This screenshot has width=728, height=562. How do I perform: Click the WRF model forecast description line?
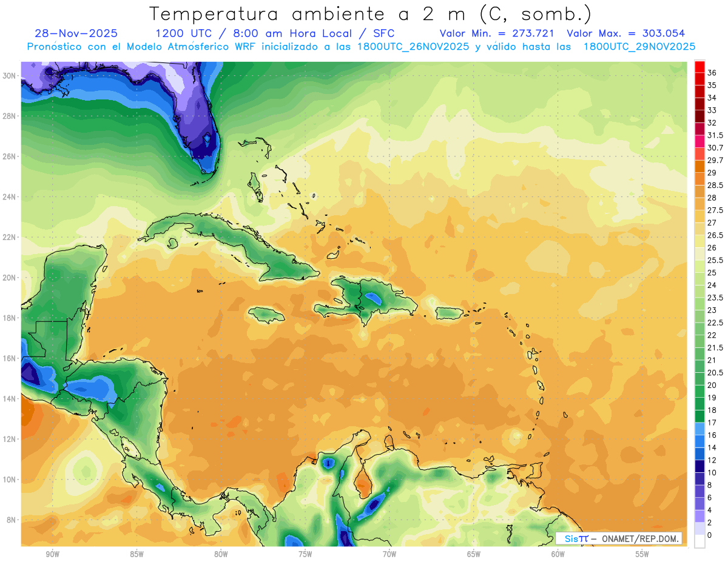pos(361,46)
